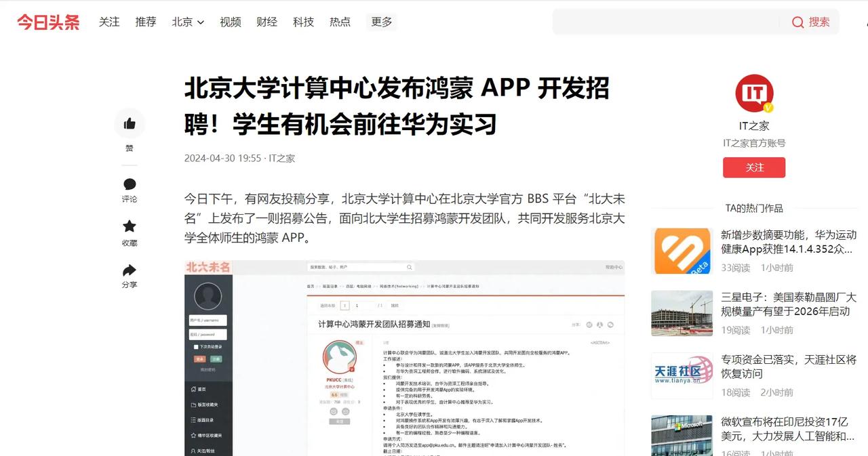Open 三星电子泰勒晶圆厂 article link
Image resolution: width=868 pixels, height=456 pixels.
pyautogui.click(x=789, y=304)
